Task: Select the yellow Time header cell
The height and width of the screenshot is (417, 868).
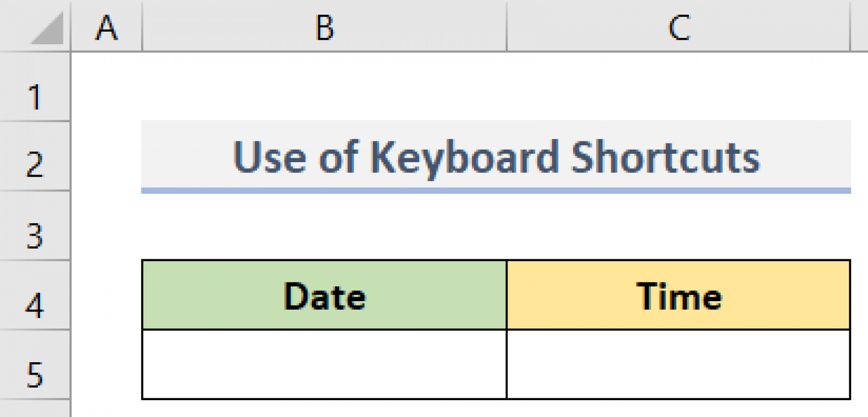Action: pos(678,294)
